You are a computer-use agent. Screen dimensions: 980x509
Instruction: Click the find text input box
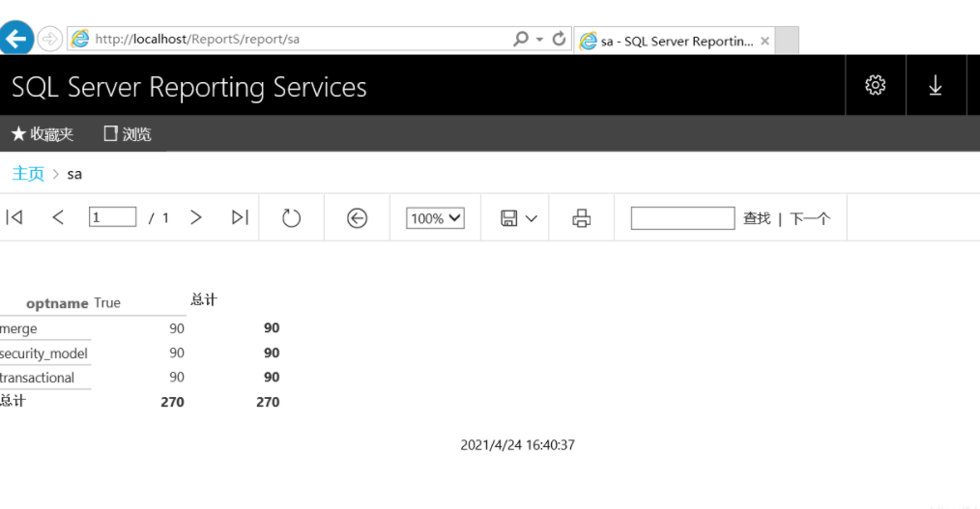[x=682, y=218]
